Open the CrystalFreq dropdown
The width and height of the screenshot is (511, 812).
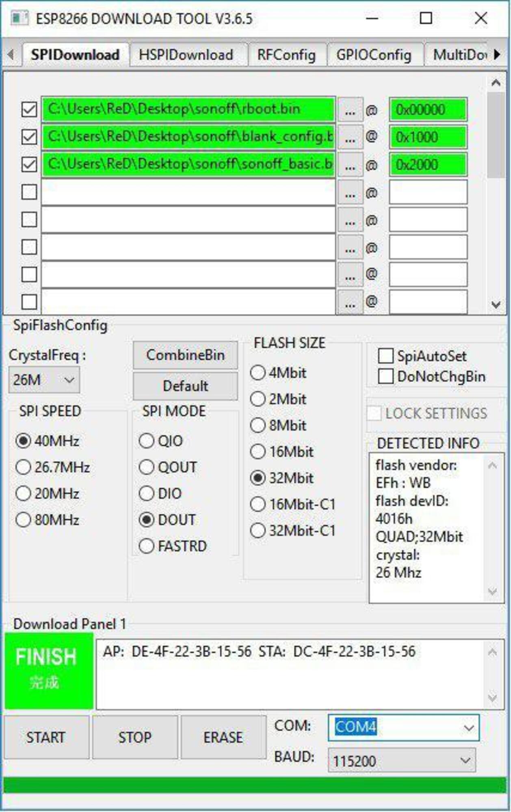pos(44,380)
